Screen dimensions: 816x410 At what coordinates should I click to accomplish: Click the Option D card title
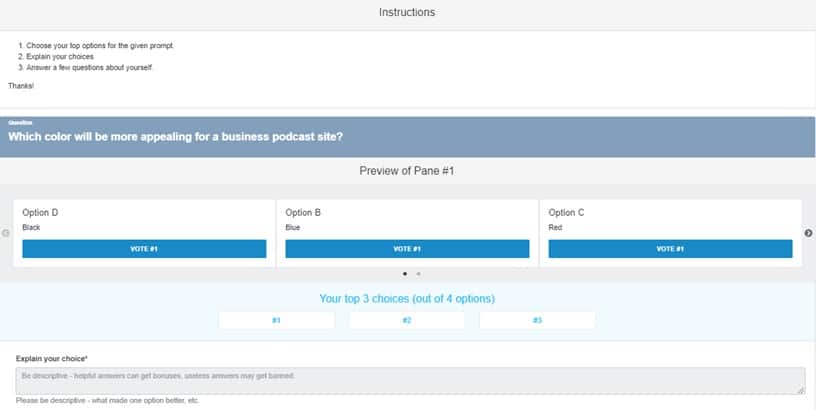(40, 212)
